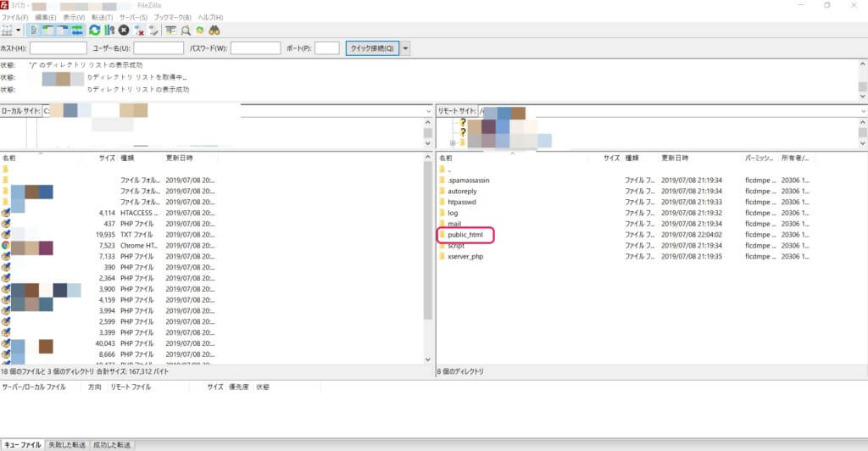Toggle processing of the transfer queue
This screenshot has height=451, width=868.
pyautogui.click(x=109, y=31)
